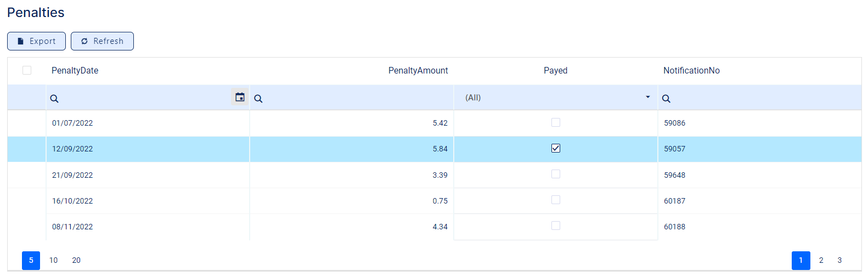This screenshot has height=276, width=868.
Task: Select the row with notification 59648
Action: click(674, 175)
